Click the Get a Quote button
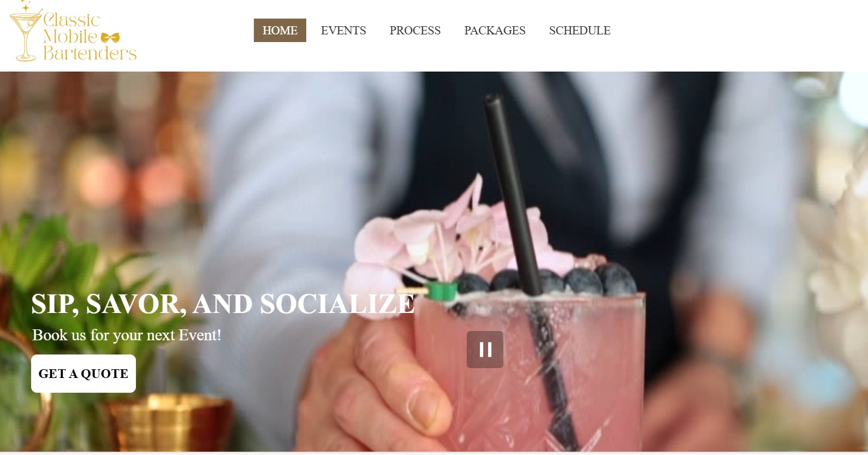 pyautogui.click(x=84, y=374)
